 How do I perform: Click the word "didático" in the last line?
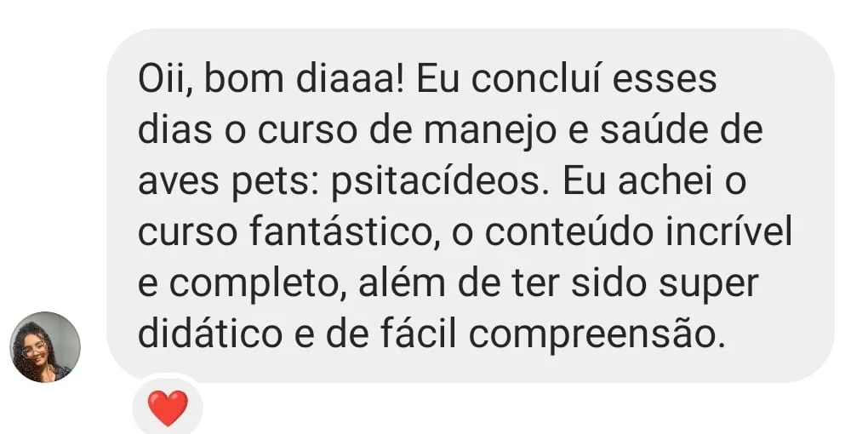coord(210,335)
